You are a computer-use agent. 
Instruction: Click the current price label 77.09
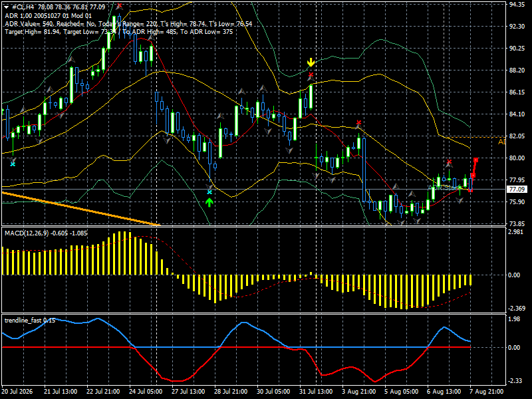(x=517, y=190)
